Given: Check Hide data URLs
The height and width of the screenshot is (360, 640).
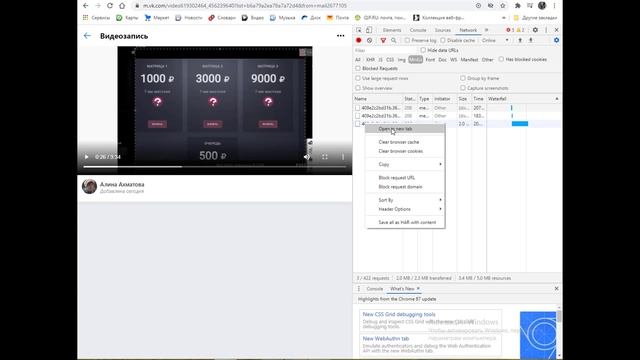Looking at the screenshot, I should [x=423, y=50].
